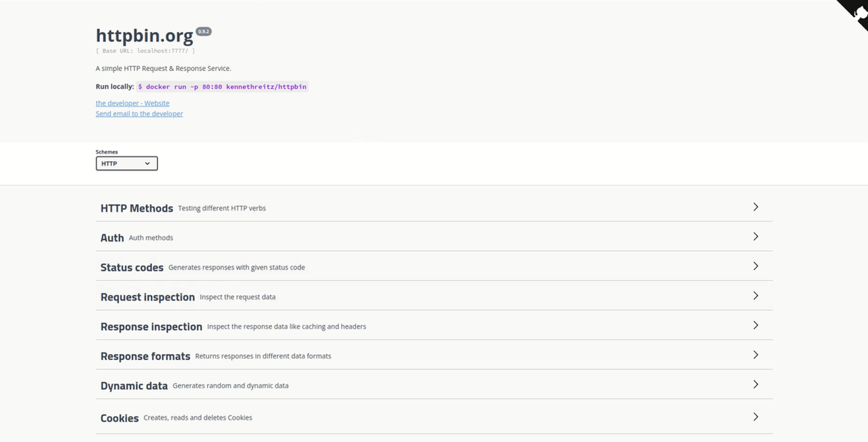Click the GitHub corner octocat icon
This screenshot has height=442, width=868.
click(x=858, y=12)
